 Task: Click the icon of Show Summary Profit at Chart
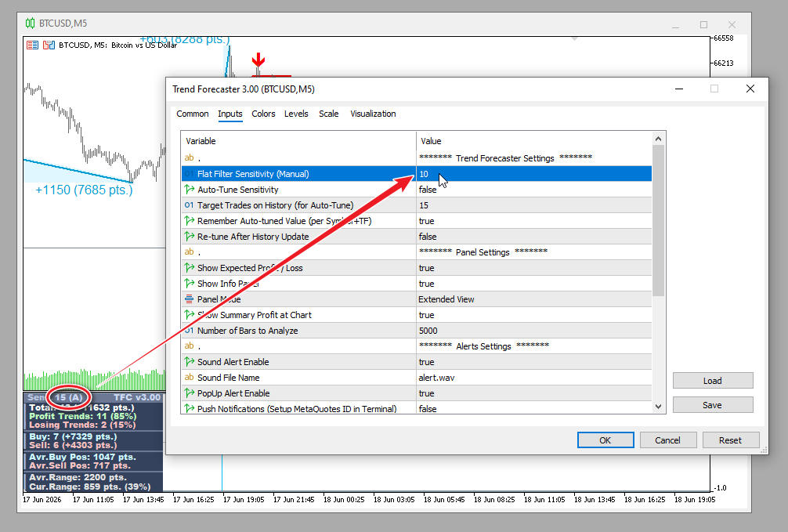(x=189, y=315)
